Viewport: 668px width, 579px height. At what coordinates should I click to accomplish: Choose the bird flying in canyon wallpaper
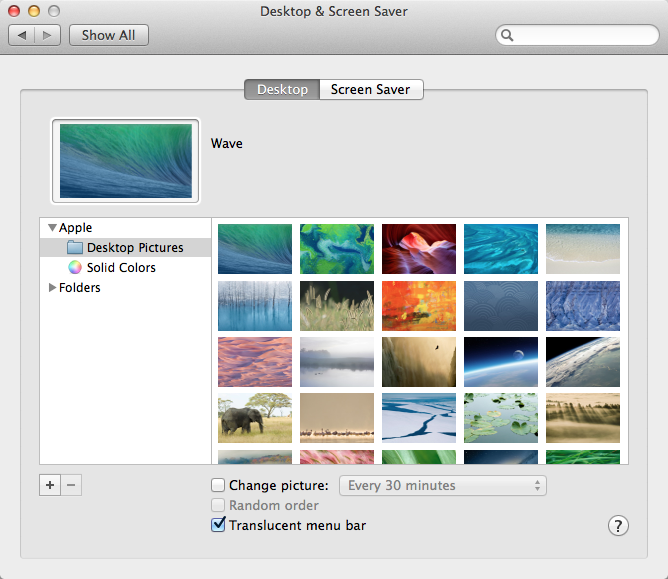pyautogui.click(x=419, y=362)
